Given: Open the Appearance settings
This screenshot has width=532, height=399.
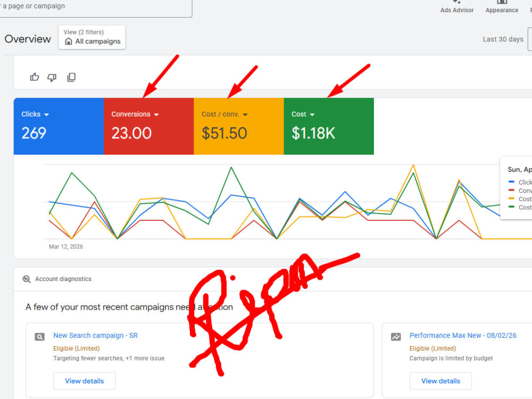Looking at the screenshot, I should [502, 7].
